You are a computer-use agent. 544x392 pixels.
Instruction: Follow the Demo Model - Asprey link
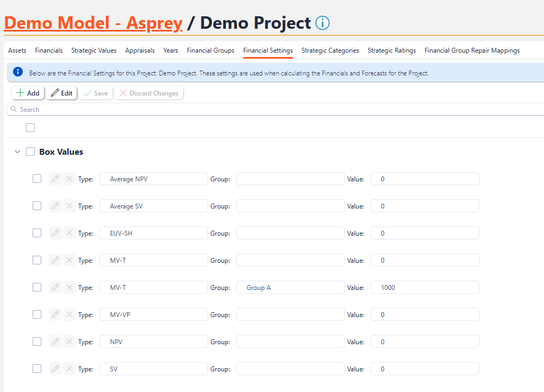[93, 23]
